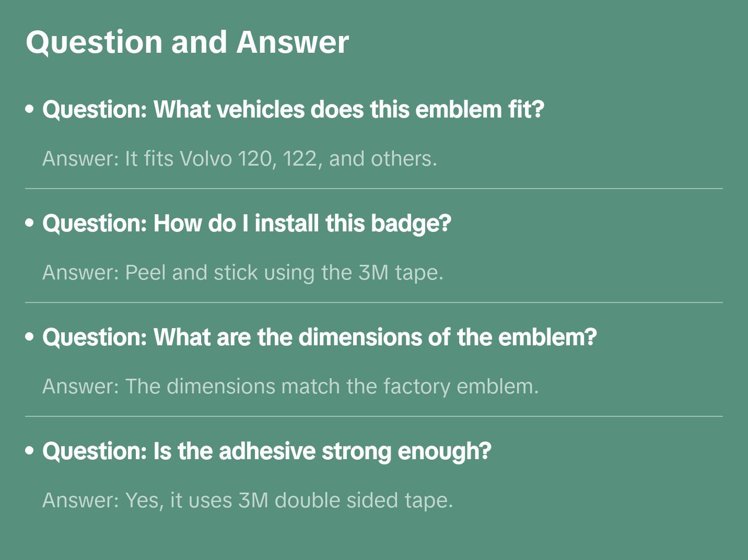Select the answer about Volvo 120, 122 fitment
The width and height of the screenshot is (748, 560).
click(239, 159)
